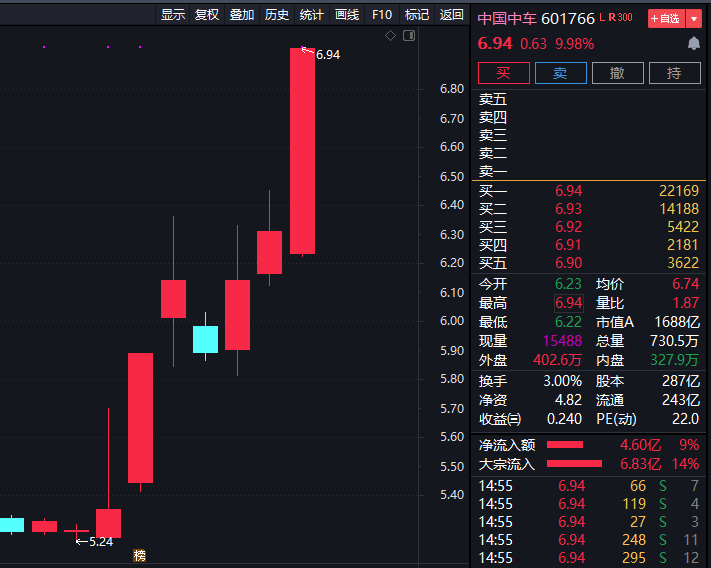
Task: Click the red 买 buy button
Action: coord(504,73)
